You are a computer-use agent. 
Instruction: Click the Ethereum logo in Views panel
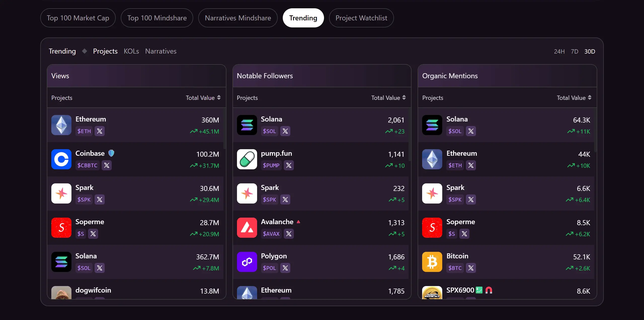coord(61,125)
